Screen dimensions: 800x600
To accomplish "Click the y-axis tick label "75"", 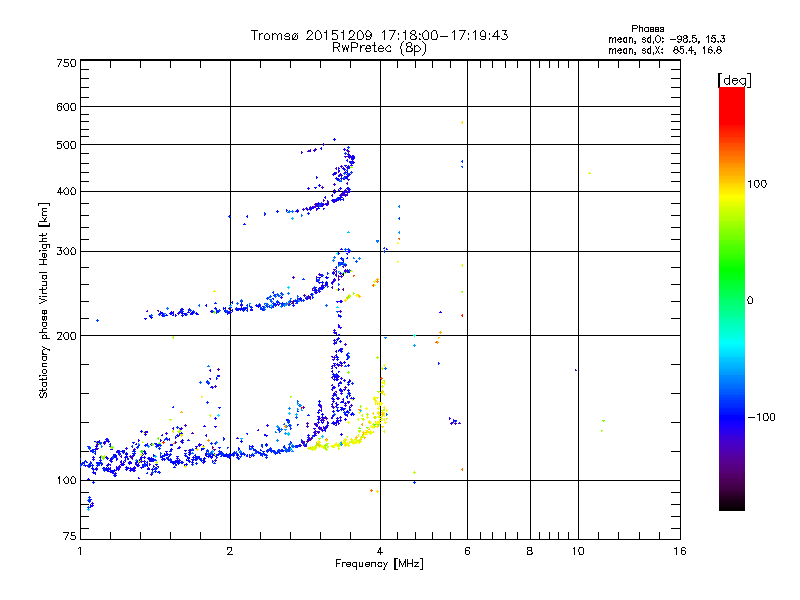I will pyautogui.click(x=70, y=536).
